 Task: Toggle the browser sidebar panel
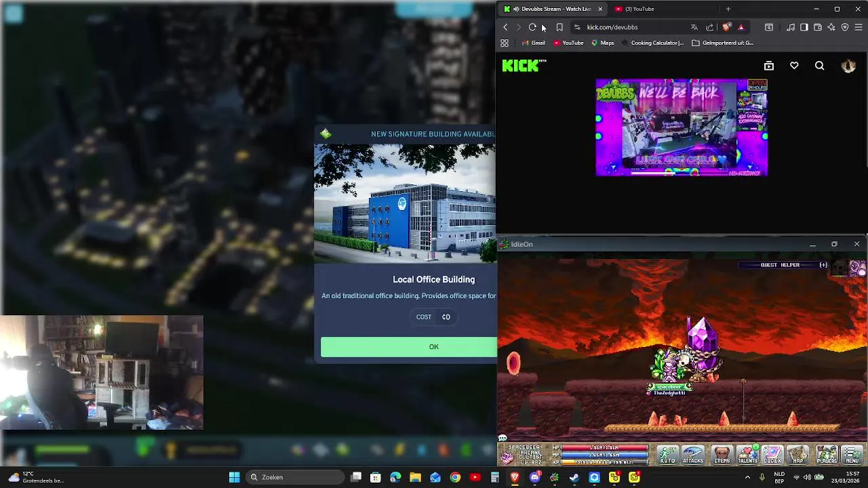[x=804, y=27]
